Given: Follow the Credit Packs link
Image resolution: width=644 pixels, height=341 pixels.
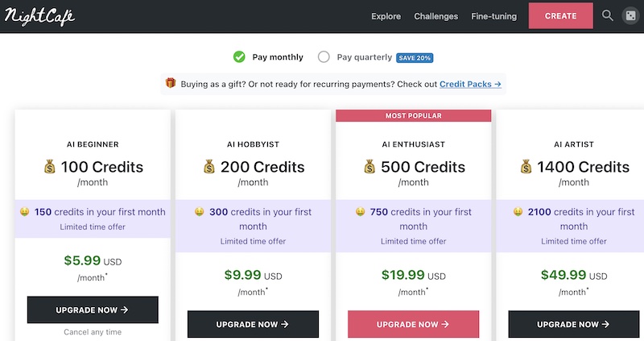Looking at the screenshot, I should tap(470, 84).
